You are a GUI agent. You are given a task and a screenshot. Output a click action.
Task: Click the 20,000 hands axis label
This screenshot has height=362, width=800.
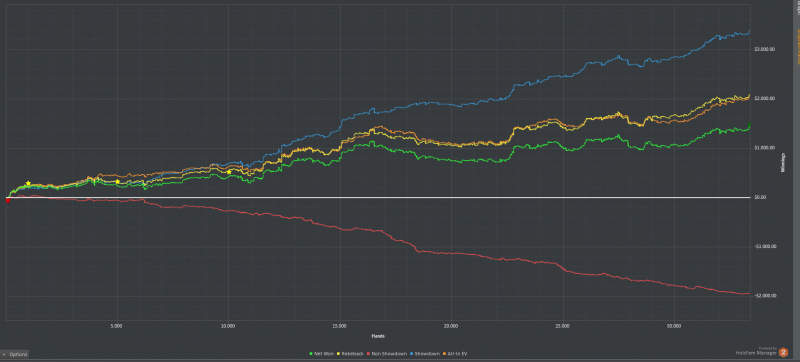pyautogui.click(x=451, y=326)
